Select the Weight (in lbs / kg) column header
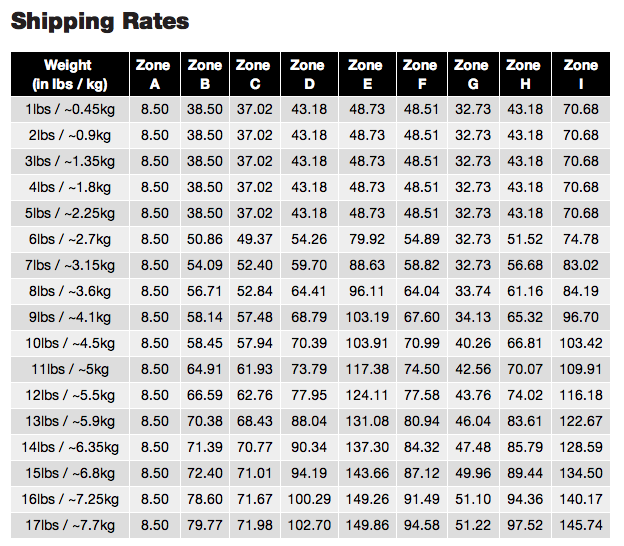 (68, 74)
